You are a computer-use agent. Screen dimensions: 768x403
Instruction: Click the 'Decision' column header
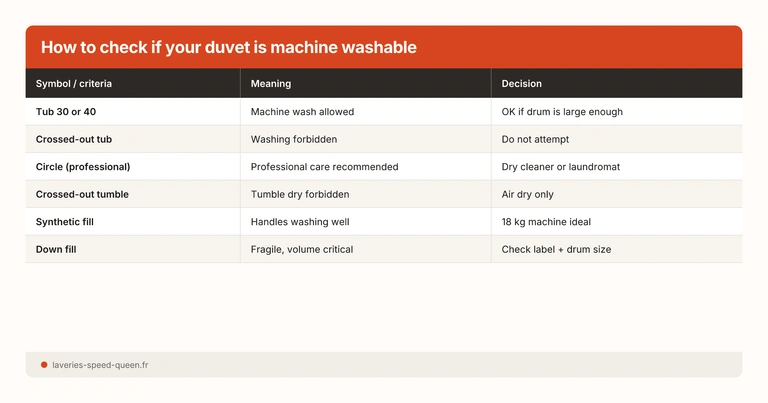617,83
